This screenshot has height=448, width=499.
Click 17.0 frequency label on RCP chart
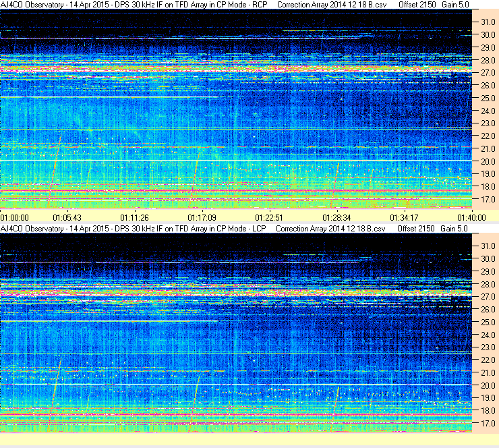point(488,199)
